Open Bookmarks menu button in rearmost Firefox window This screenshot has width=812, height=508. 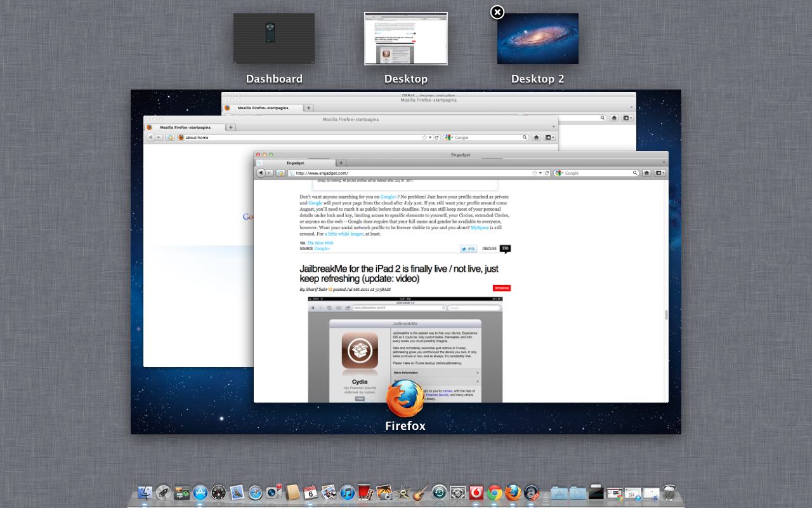[627, 117]
